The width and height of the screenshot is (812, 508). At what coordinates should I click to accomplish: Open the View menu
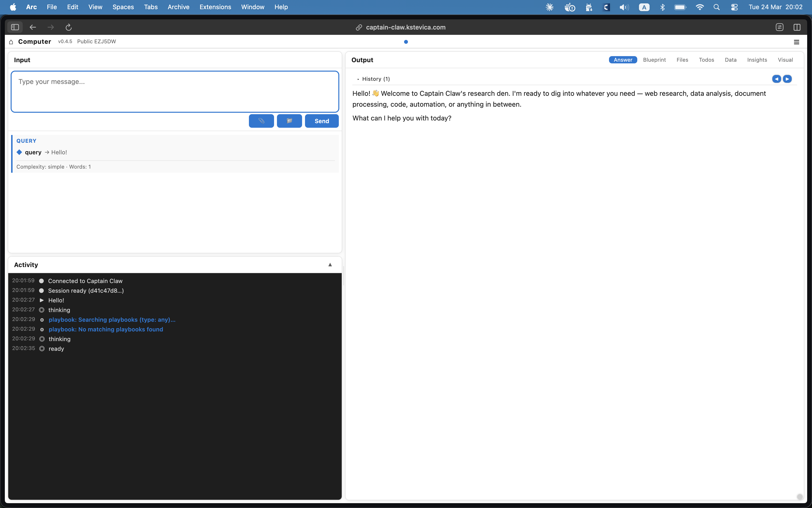pyautogui.click(x=95, y=7)
